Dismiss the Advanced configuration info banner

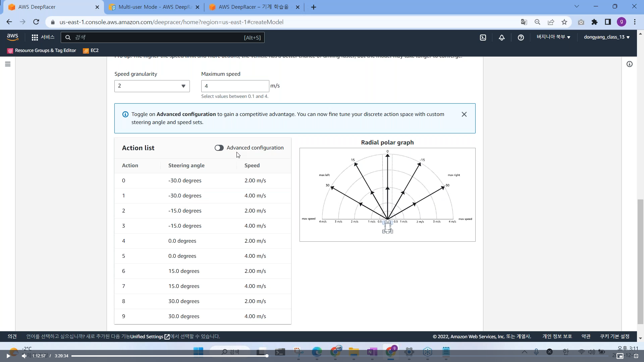click(x=464, y=115)
